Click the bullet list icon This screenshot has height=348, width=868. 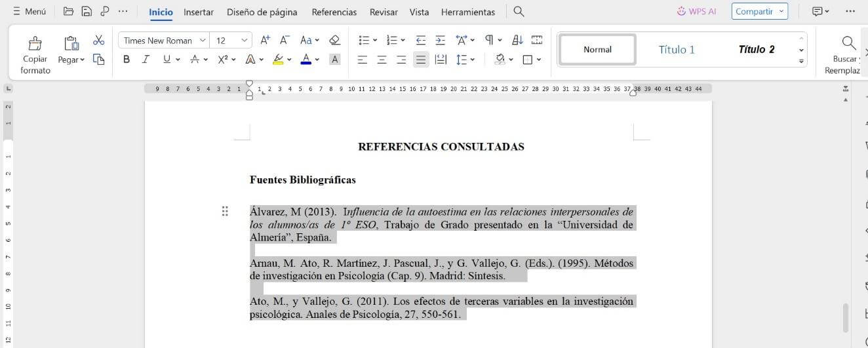click(364, 40)
